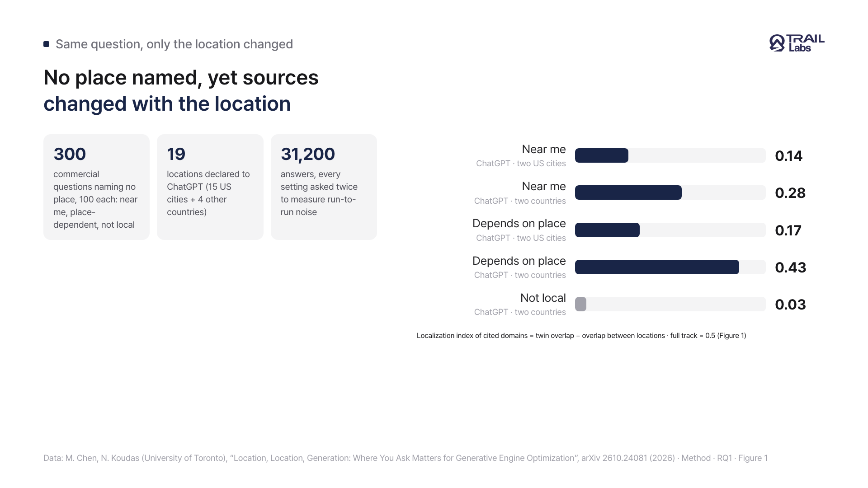The width and height of the screenshot is (868, 488).
Task: Select the value '0.14'
Action: (788, 156)
